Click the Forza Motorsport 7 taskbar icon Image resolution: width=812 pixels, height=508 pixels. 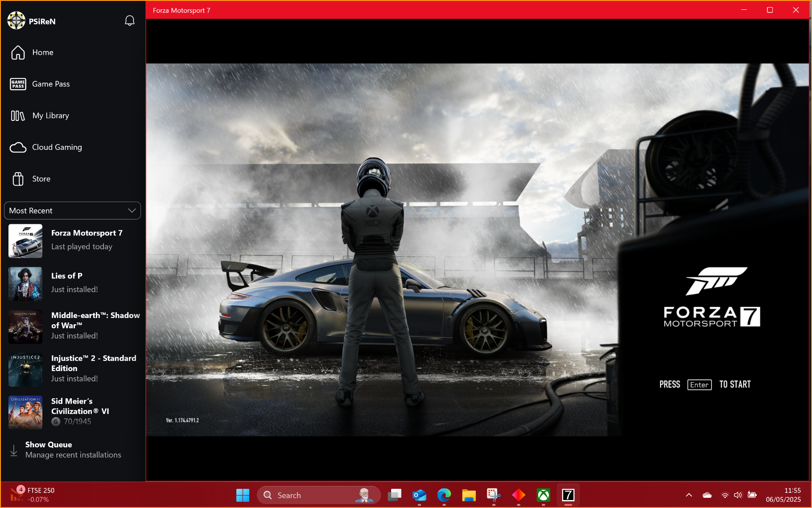[568, 495]
